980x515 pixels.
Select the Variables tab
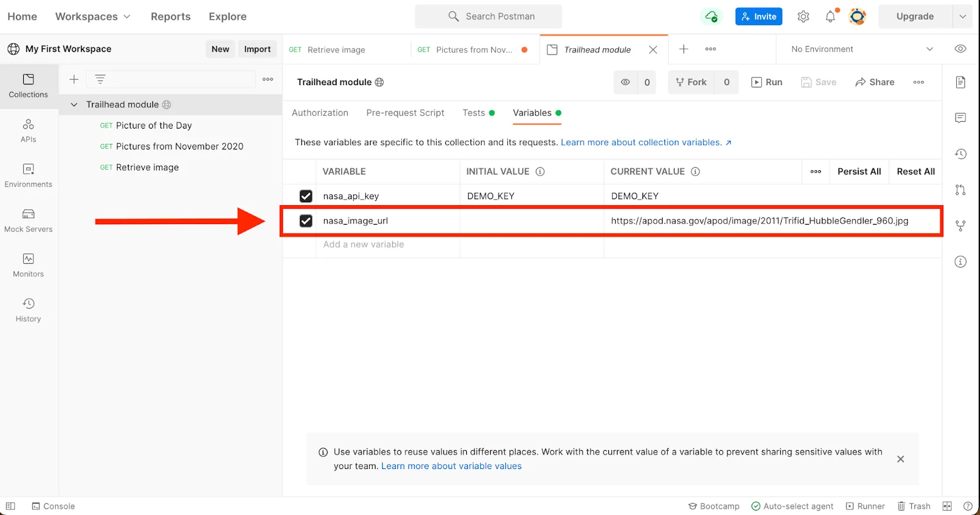coord(537,113)
